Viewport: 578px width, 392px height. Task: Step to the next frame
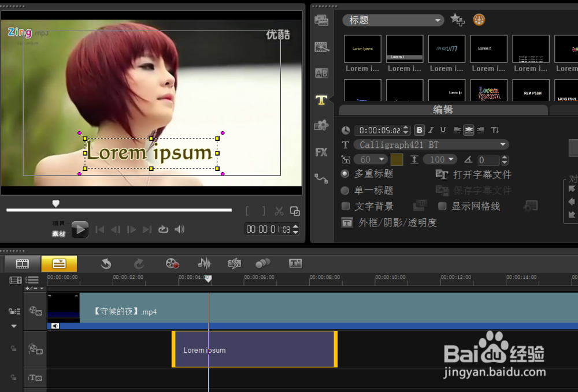pyautogui.click(x=131, y=230)
